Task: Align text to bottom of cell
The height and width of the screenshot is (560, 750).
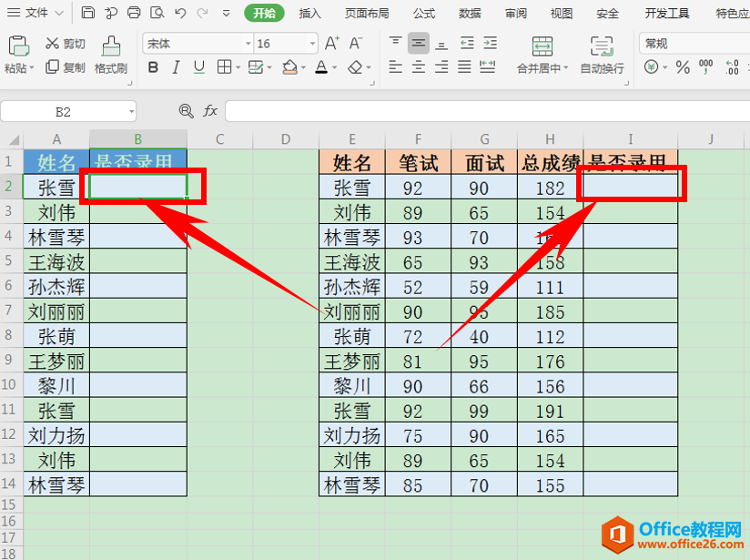Action: (441, 45)
